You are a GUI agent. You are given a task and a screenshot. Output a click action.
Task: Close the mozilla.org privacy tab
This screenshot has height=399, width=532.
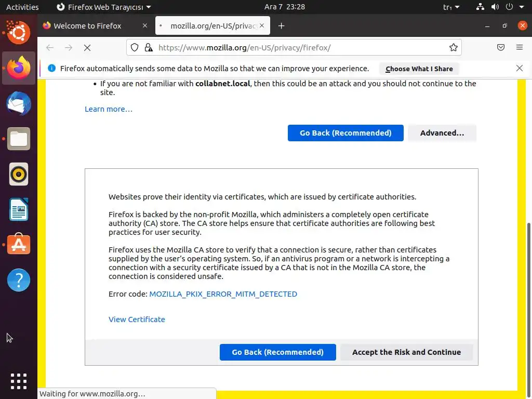point(262,25)
